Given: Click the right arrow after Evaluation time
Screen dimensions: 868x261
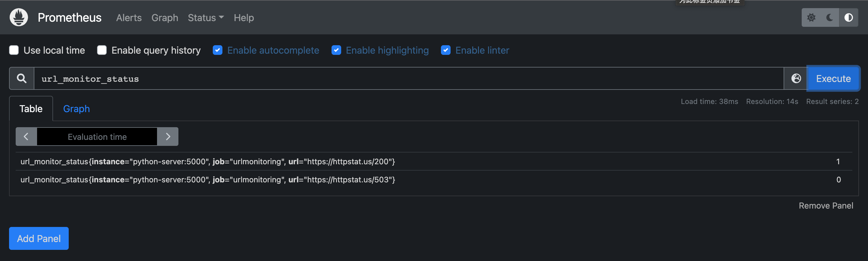Looking at the screenshot, I should (168, 137).
